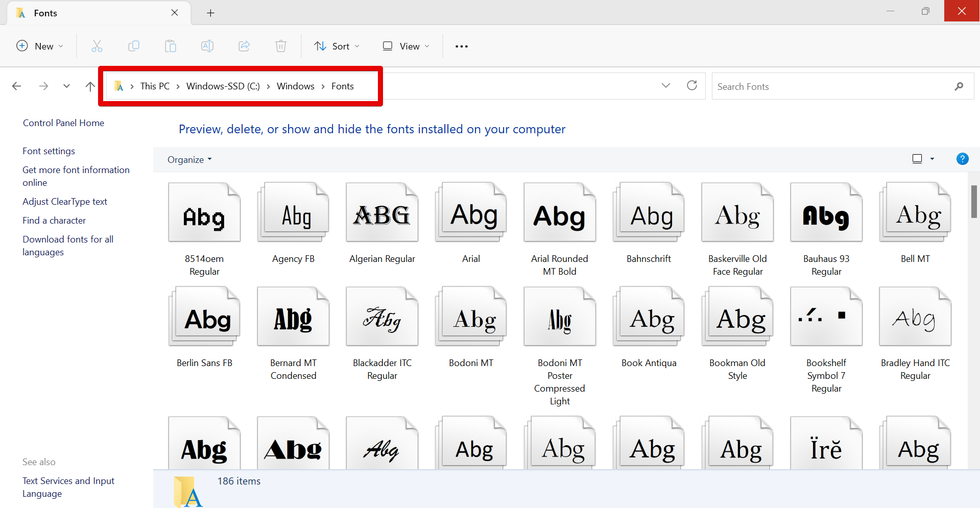Select the Algerian Regular font thumbnail

382,213
